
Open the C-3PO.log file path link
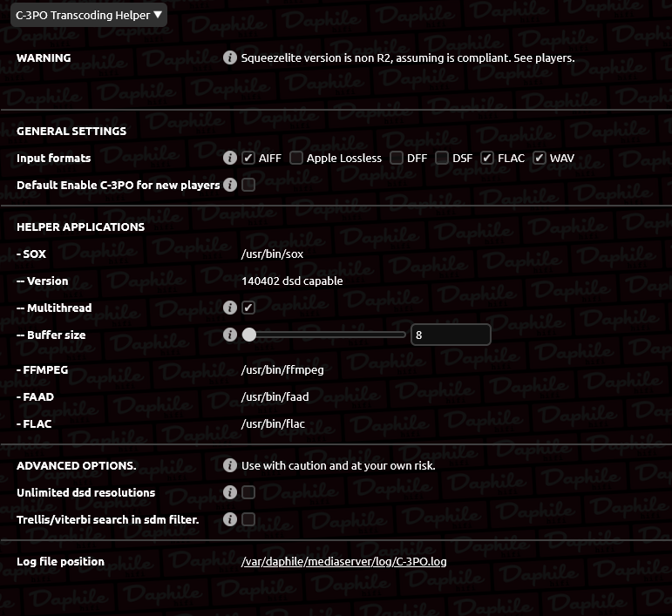pos(343,561)
